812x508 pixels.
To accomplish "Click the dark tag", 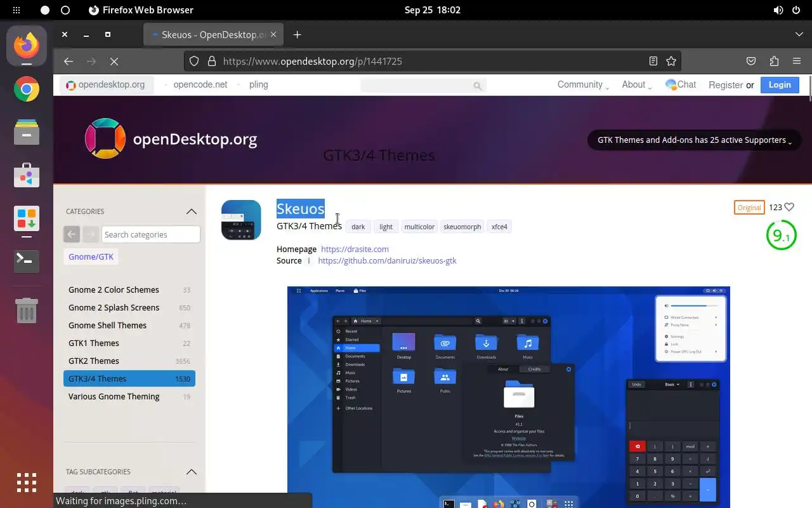I will [x=358, y=227].
